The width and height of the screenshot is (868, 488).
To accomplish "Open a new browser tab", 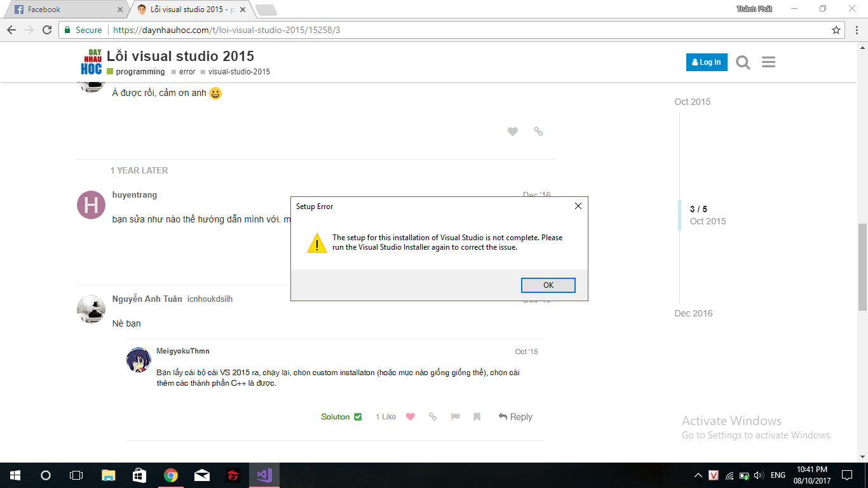I will (266, 10).
